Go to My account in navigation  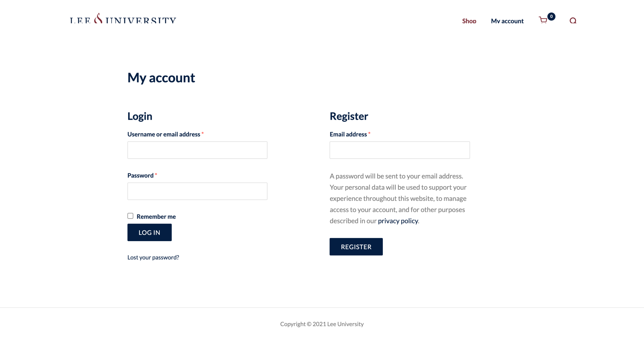tap(507, 21)
